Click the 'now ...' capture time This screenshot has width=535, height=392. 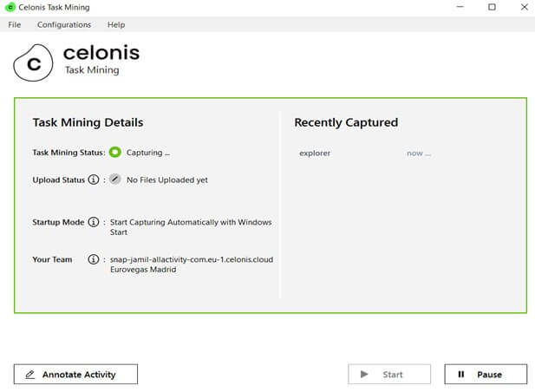coord(419,154)
